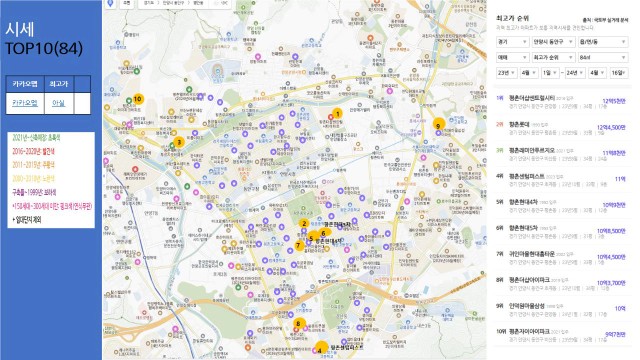Click the 10억3,700만 price of rank 8

[611, 283]
